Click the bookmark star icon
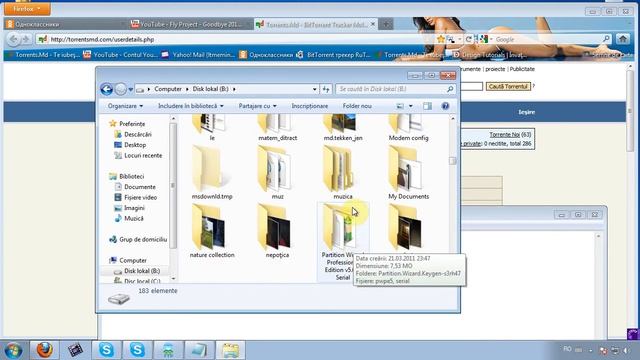Image resolution: width=640 pixels, height=360 pixels. [441, 40]
